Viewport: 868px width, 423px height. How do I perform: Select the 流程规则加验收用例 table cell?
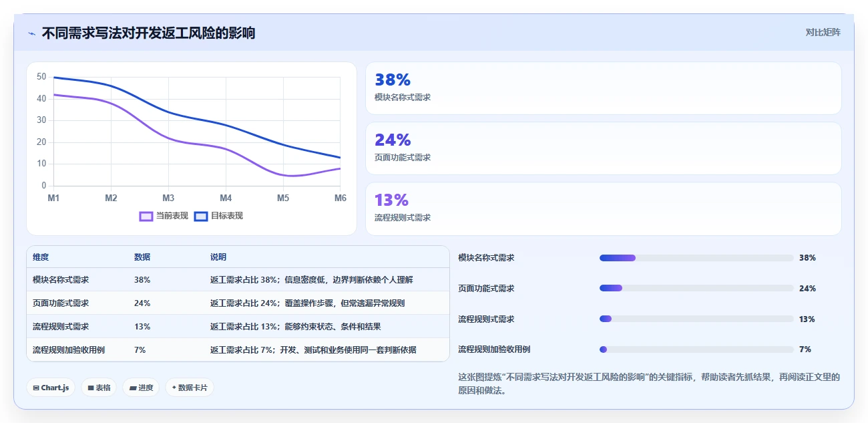(x=69, y=349)
